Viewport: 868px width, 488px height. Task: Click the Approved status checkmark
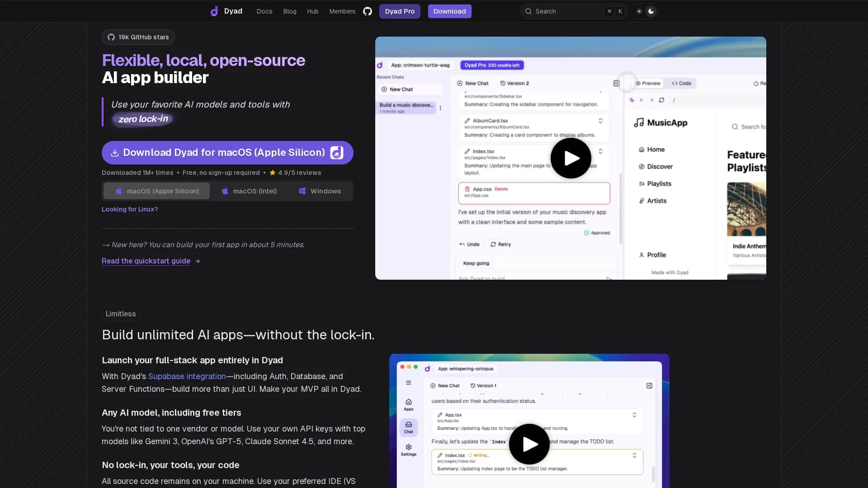point(586,233)
